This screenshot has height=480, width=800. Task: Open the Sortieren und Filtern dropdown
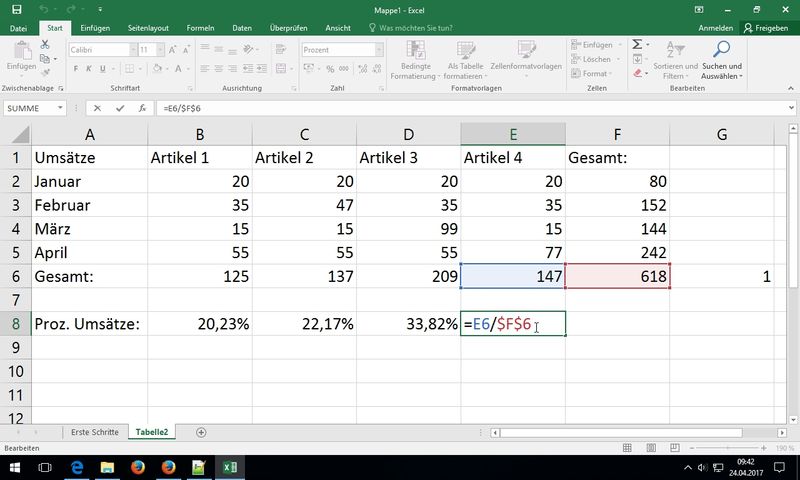pos(676,61)
